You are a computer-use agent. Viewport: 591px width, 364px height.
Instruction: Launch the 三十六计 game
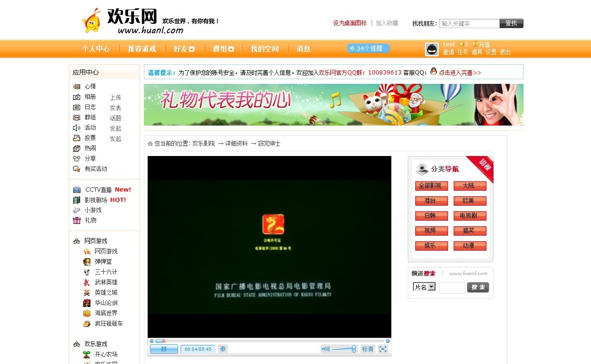pyautogui.click(x=106, y=272)
